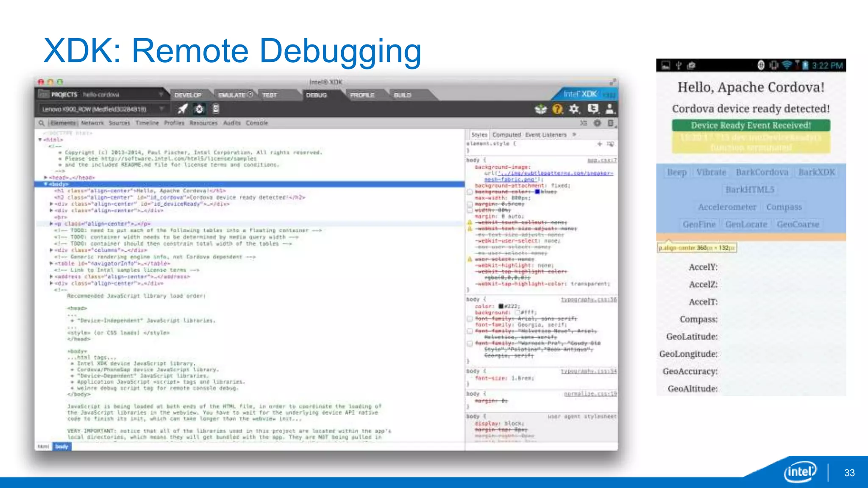Screen dimensions: 868x488
Task: Switch to the BUILD tab
Action: click(403, 95)
